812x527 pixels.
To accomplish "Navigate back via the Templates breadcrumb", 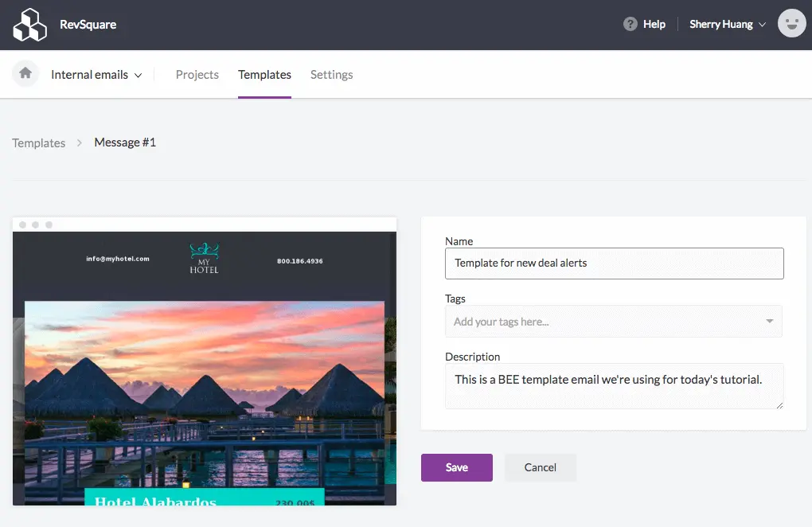I will [x=38, y=142].
